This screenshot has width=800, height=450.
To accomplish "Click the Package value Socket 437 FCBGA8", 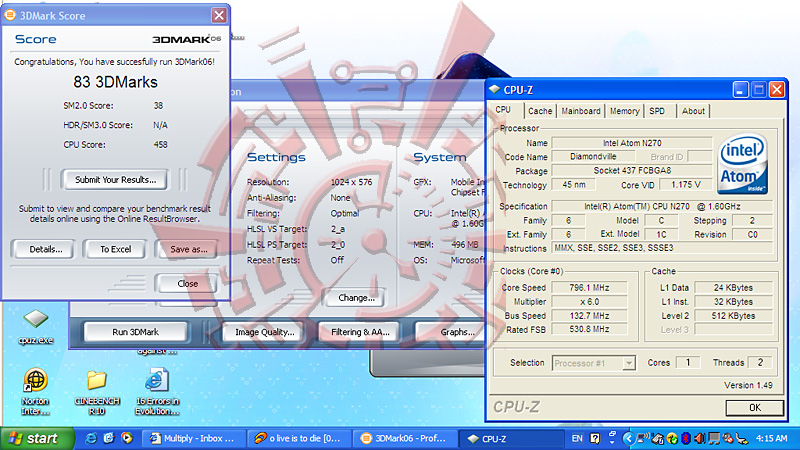I will 632,170.
